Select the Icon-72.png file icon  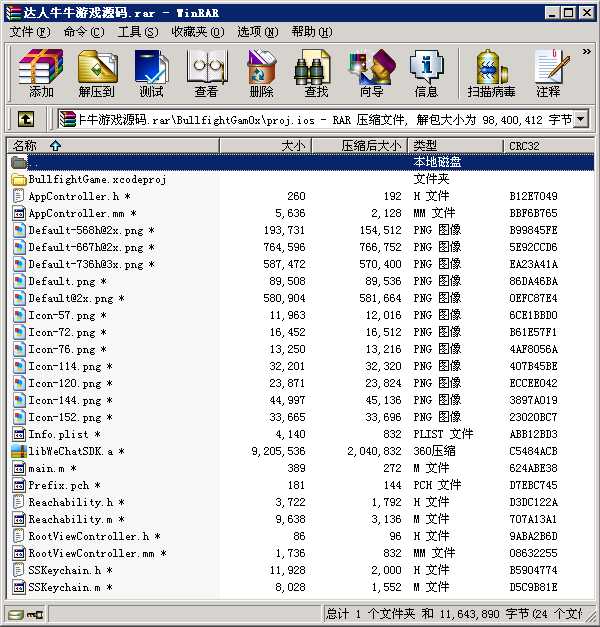click(x=18, y=332)
